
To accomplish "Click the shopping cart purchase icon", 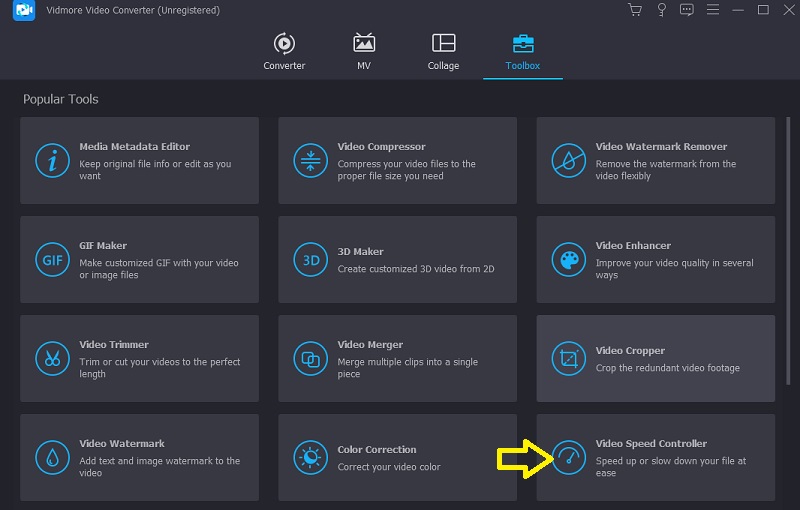I will point(635,10).
